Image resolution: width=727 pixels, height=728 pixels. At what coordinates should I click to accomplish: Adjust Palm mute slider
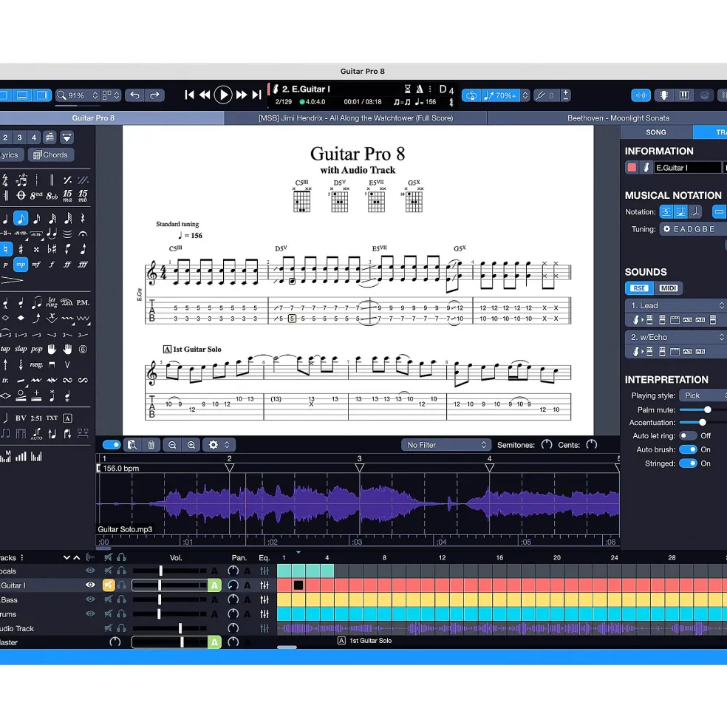(x=708, y=409)
